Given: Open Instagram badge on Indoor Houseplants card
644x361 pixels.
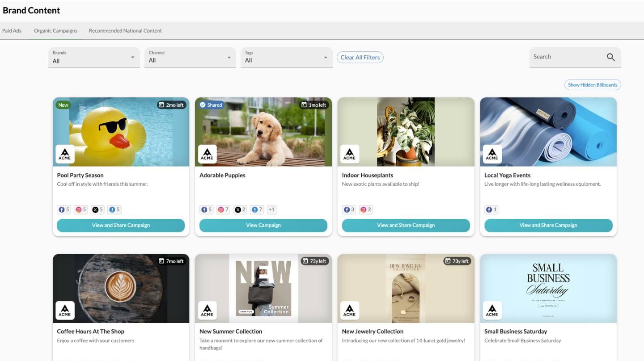Looking at the screenshot, I should [x=366, y=210].
